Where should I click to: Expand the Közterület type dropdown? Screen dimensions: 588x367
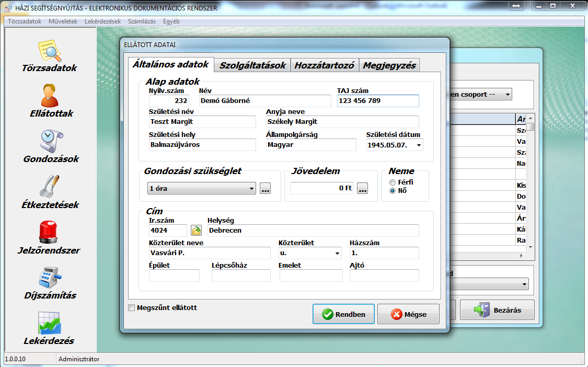tap(337, 254)
